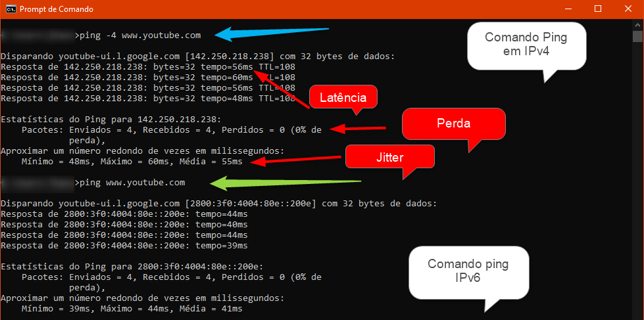The image size is (644, 320).
Task: Click the scrollbar up arrow
Action: (x=637, y=24)
